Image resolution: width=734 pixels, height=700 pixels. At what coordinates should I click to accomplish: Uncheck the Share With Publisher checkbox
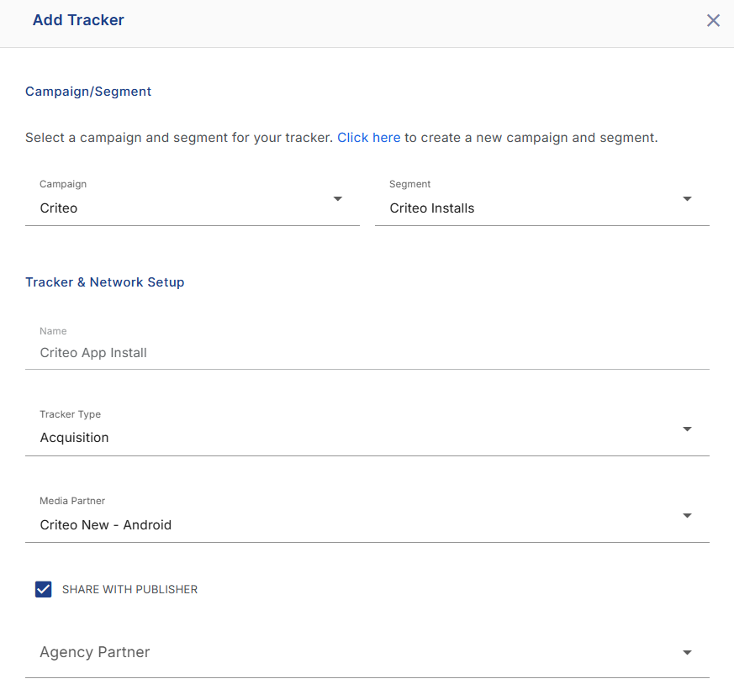click(44, 589)
